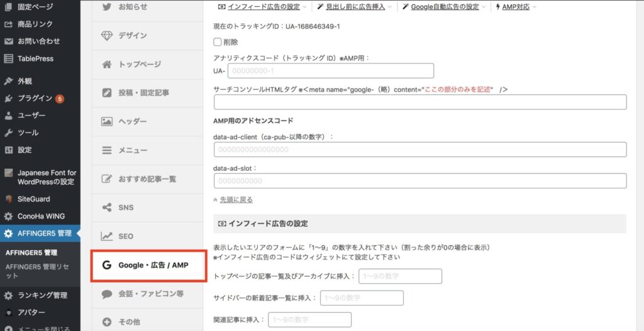The width and height of the screenshot is (644, 331).
Task: Click the AMP analytics tracking ID field
Action: click(x=331, y=70)
